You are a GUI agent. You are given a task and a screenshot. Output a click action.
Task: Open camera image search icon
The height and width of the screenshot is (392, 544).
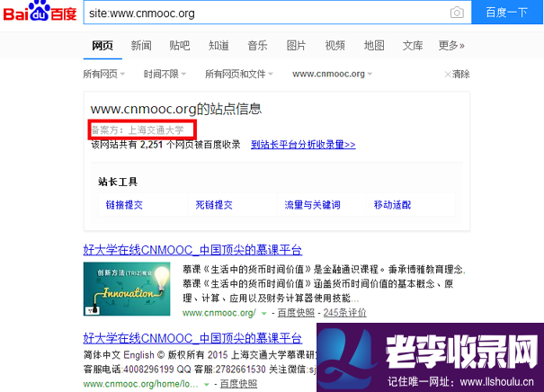pyautogui.click(x=457, y=13)
